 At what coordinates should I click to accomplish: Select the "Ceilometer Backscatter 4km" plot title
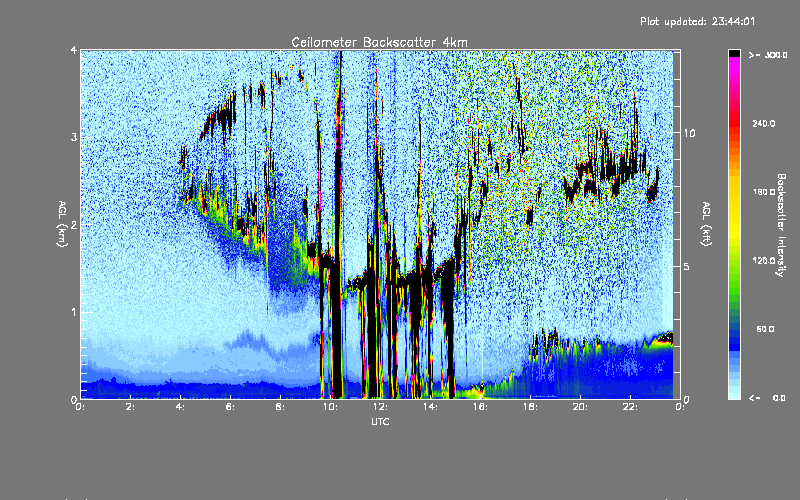tap(379, 42)
